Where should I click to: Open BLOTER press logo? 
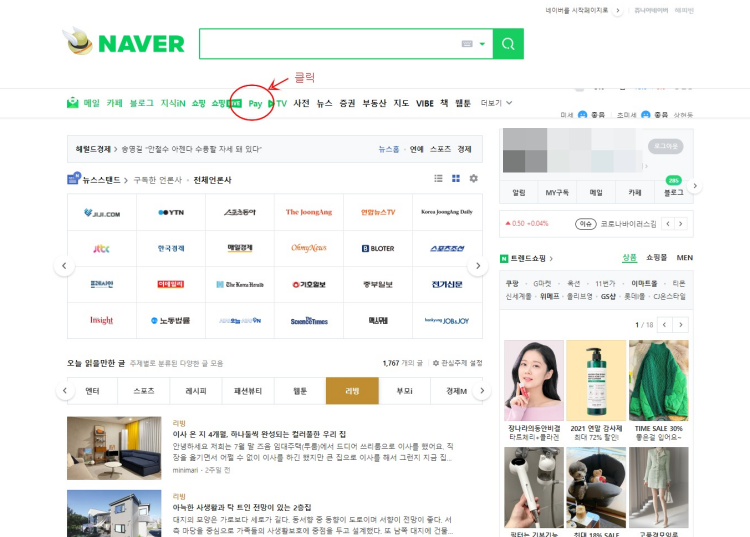(378, 248)
